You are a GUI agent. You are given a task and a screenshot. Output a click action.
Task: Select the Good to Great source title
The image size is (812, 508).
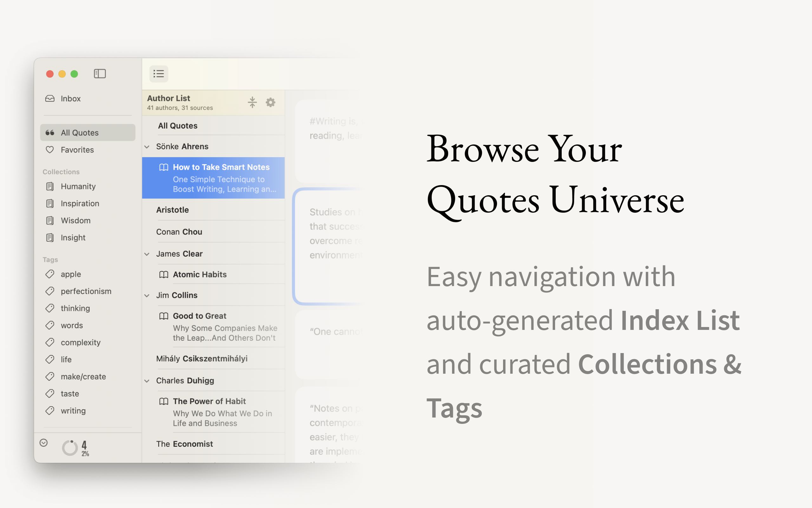click(200, 316)
